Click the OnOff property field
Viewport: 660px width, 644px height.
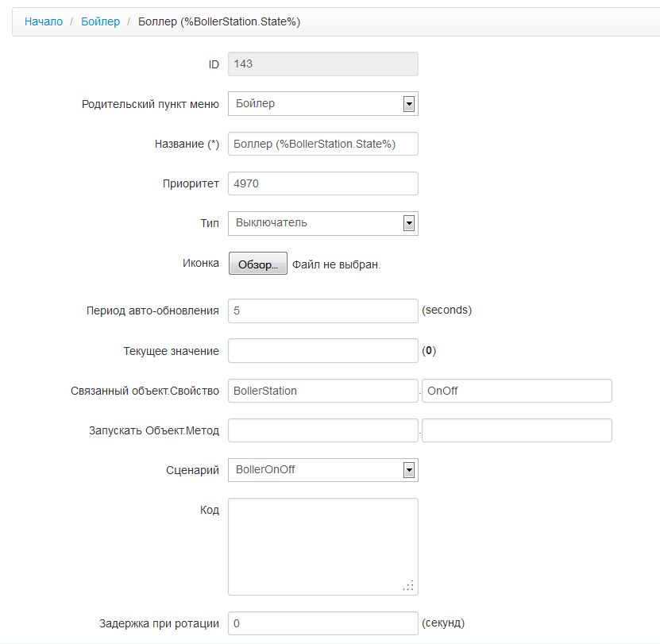[516, 391]
